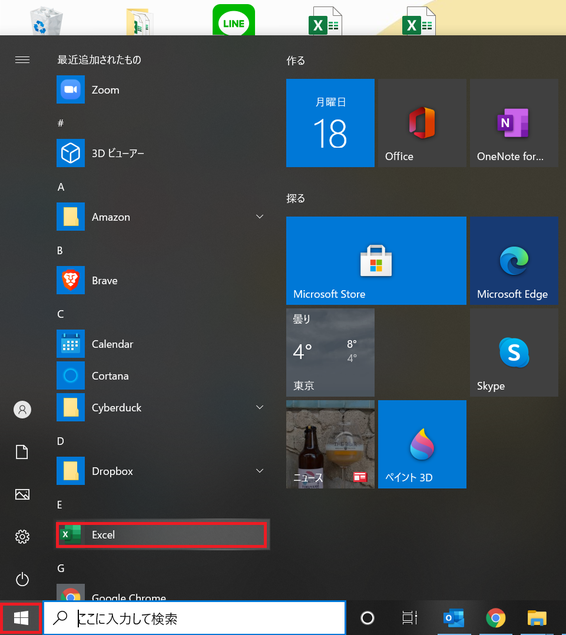The width and height of the screenshot is (566, 635).
Task: Open the Brave browser entry
Action: pos(162,280)
